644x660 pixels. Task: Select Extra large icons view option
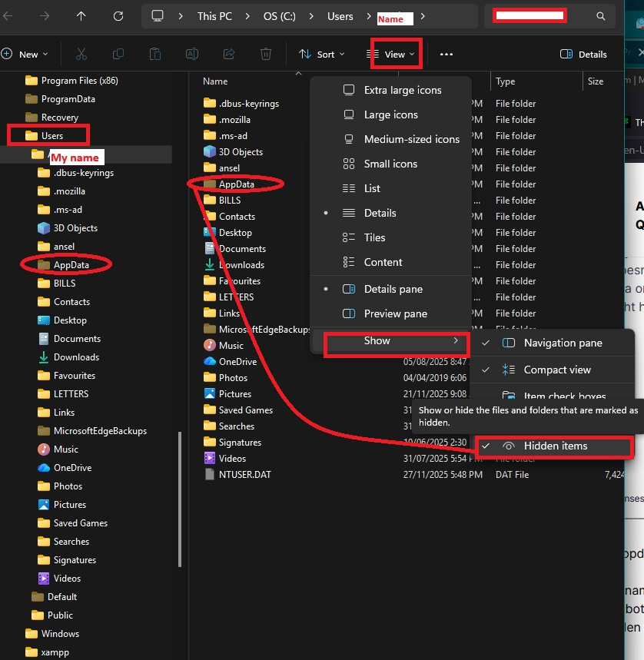coord(402,90)
